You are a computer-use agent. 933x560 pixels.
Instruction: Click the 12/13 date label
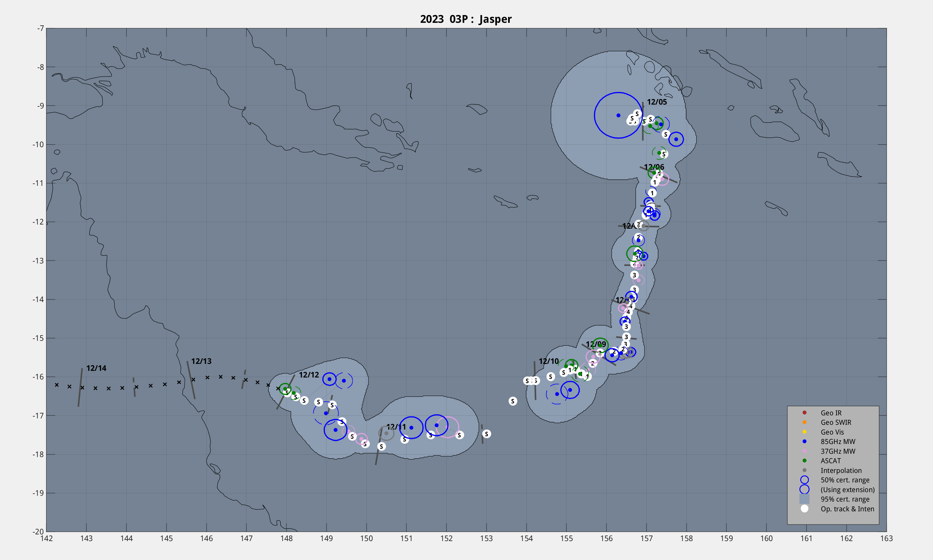201,361
